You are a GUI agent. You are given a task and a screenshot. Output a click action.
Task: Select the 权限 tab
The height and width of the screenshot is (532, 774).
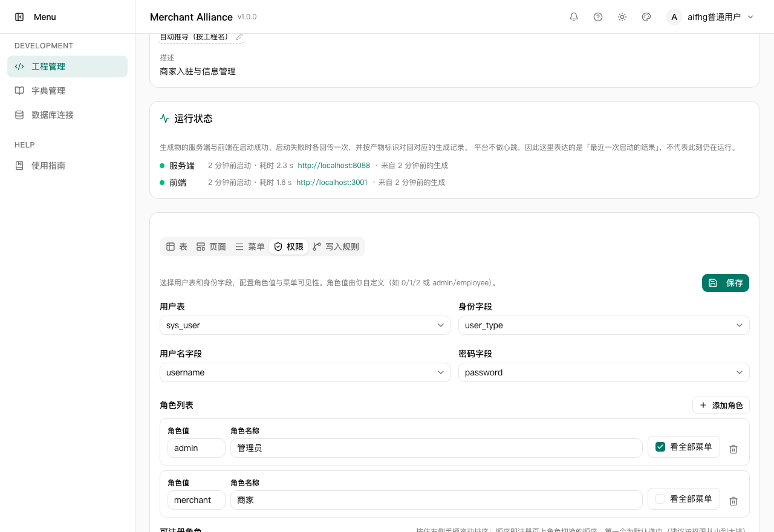click(288, 247)
